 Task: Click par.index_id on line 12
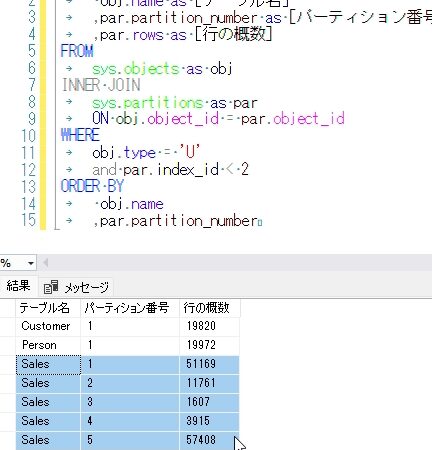pos(171,170)
